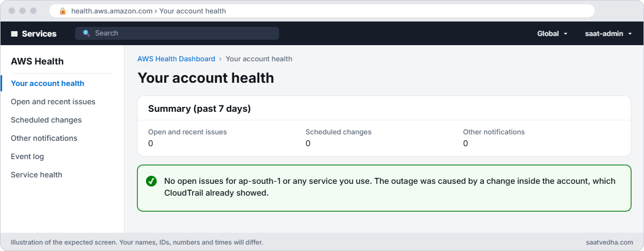Viewport: 644px width, 251px height.
Task: Click the 'Your account health' page title
Action: click(206, 78)
